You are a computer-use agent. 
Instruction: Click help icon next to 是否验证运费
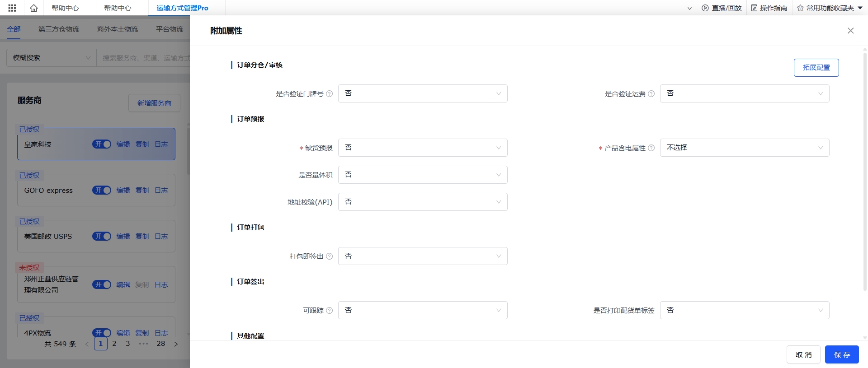click(x=651, y=94)
